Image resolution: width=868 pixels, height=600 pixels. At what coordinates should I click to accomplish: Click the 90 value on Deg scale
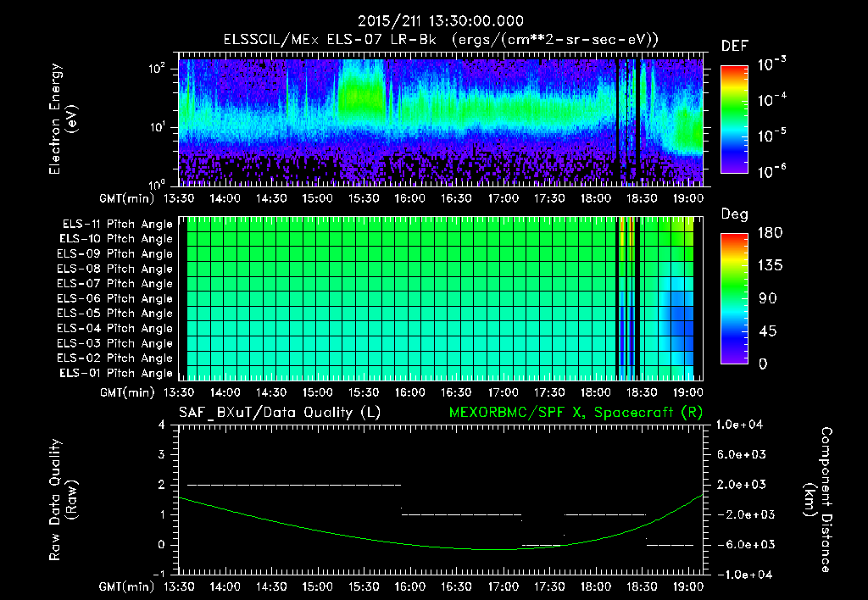tap(767, 299)
